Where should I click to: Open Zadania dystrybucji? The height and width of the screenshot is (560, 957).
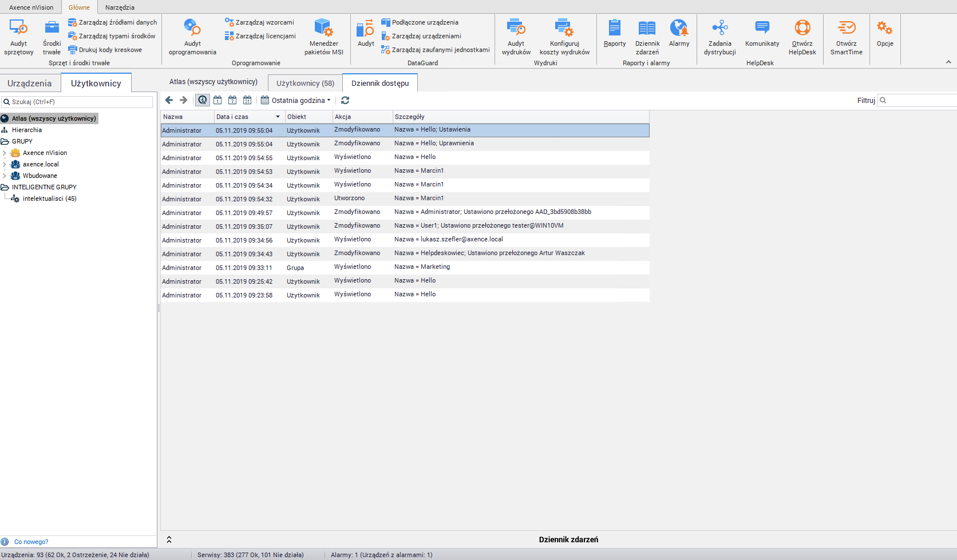point(719,37)
